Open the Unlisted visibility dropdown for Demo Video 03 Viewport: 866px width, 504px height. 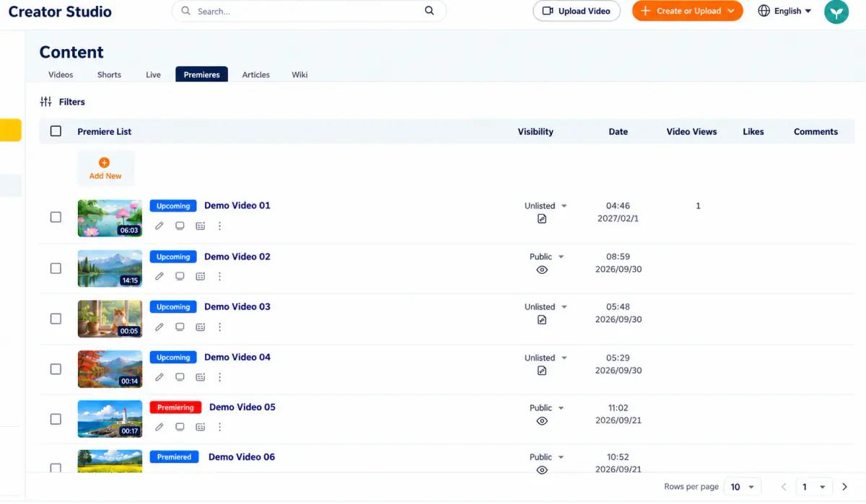(x=546, y=306)
